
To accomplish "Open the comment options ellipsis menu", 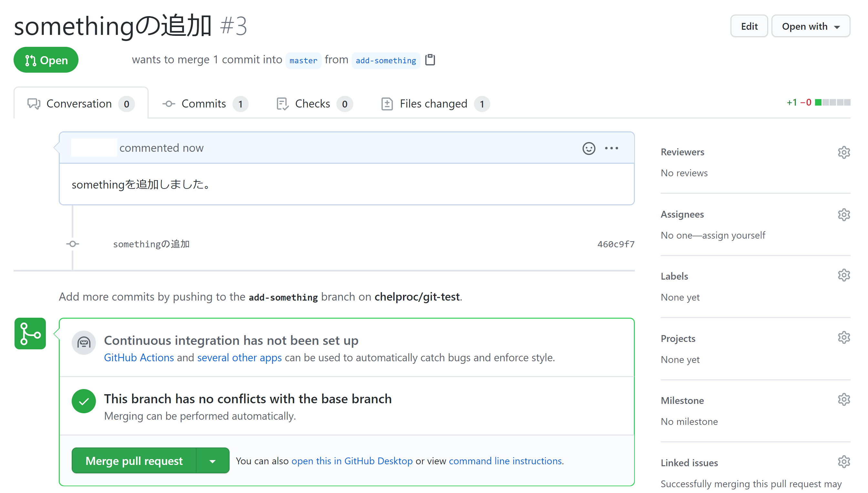I will pos(611,148).
